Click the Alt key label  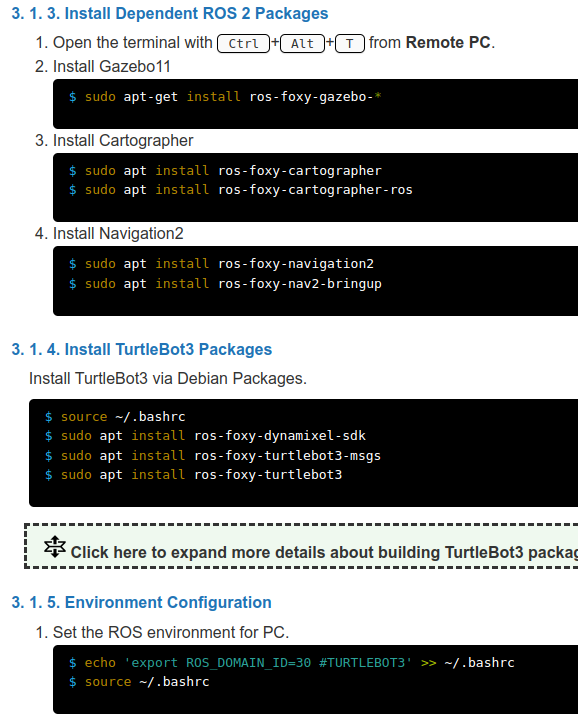[x=302, y=43]
